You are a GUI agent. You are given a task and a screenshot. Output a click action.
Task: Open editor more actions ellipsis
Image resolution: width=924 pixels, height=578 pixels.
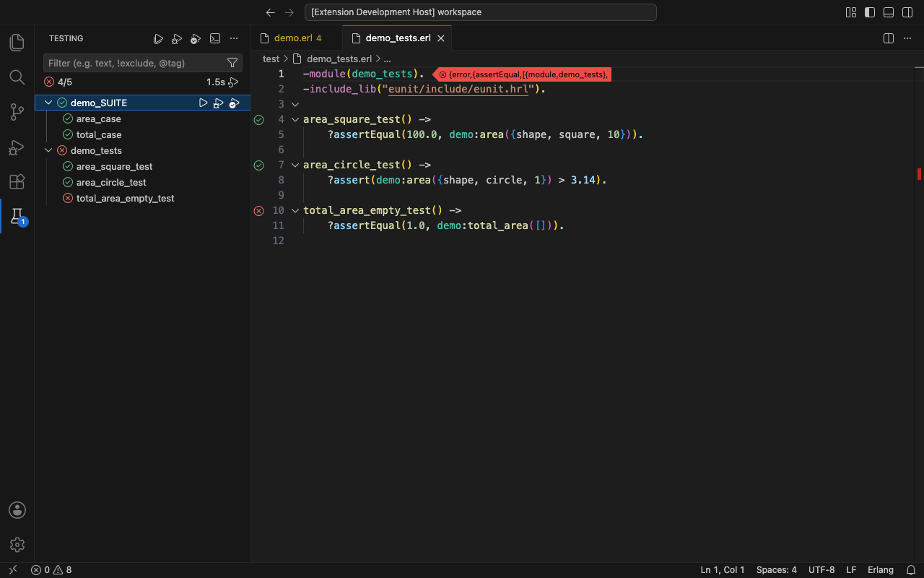(907, 38)
